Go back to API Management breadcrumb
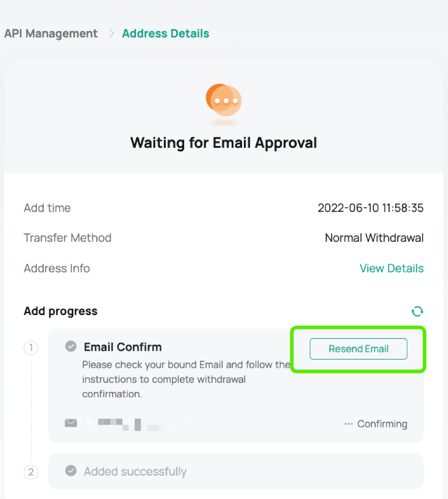The image size is (448, 499). point(51,33)
